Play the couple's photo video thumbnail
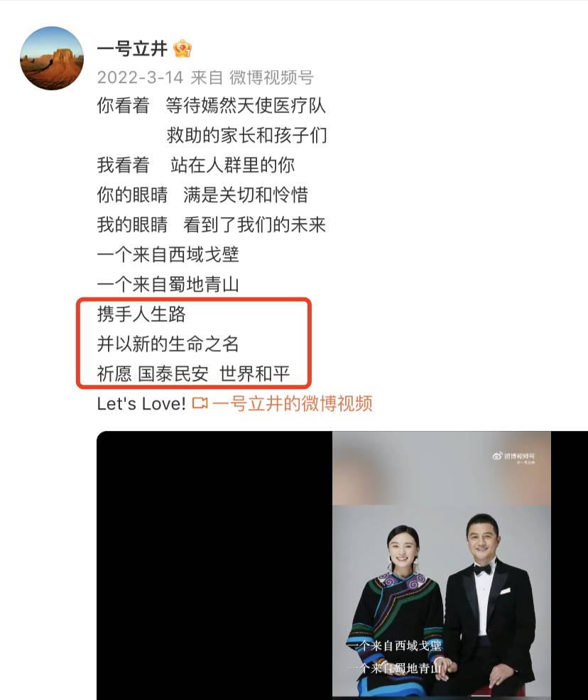The image size is (588, 700). point(442,565)
